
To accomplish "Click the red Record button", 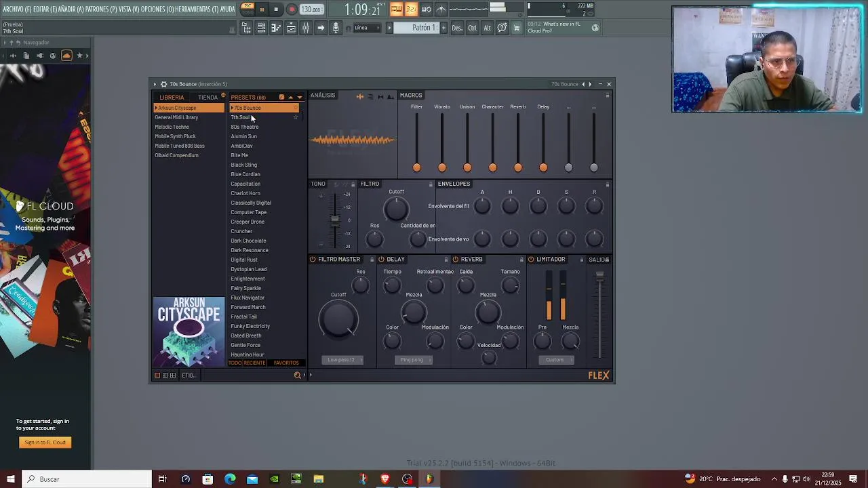I will tap(292, 9).
